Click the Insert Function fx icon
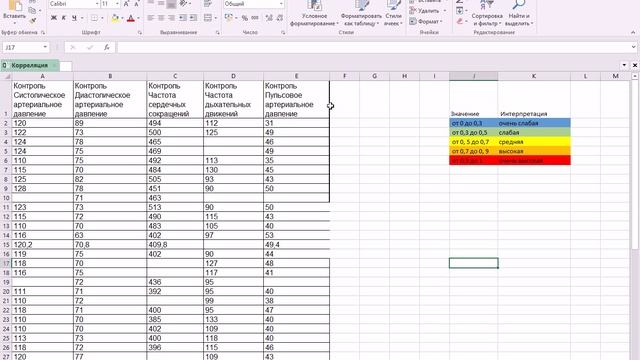640x360 pixels. tap(107, 47)
